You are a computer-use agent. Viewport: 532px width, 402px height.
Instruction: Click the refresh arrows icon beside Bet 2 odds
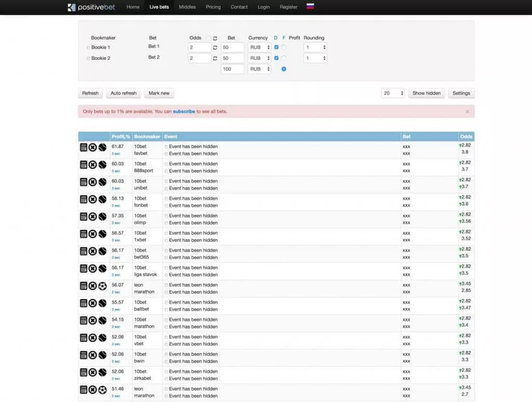(215, 58)
